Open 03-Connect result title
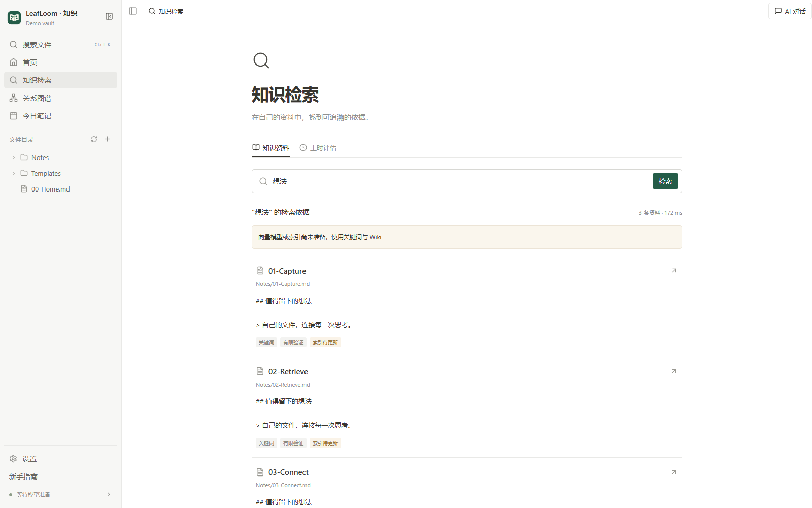Viewport: 812px width, 508px height. tap(288, 472)
